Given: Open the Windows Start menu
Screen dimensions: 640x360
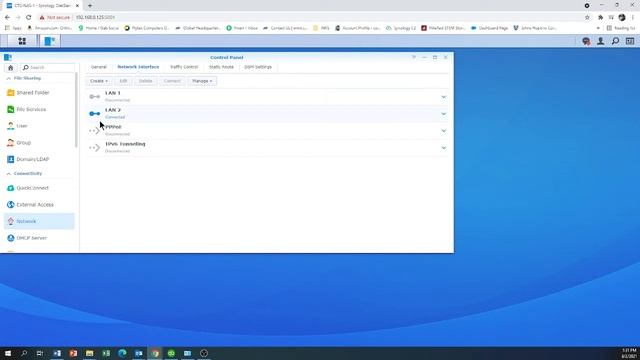Looking at the screenshot, I should 8,353.
